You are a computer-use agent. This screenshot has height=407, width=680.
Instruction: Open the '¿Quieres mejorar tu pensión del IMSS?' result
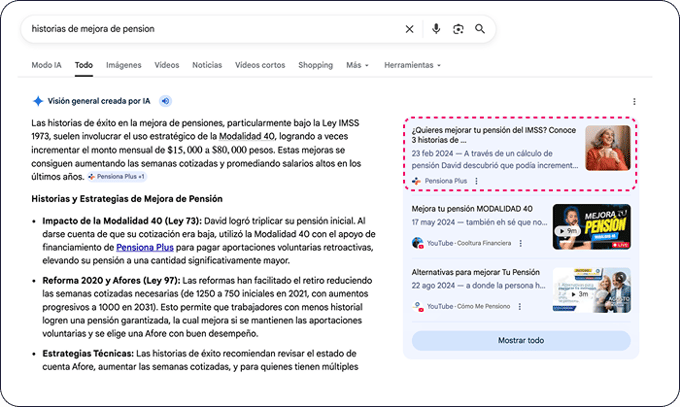[x=494, y=135]
